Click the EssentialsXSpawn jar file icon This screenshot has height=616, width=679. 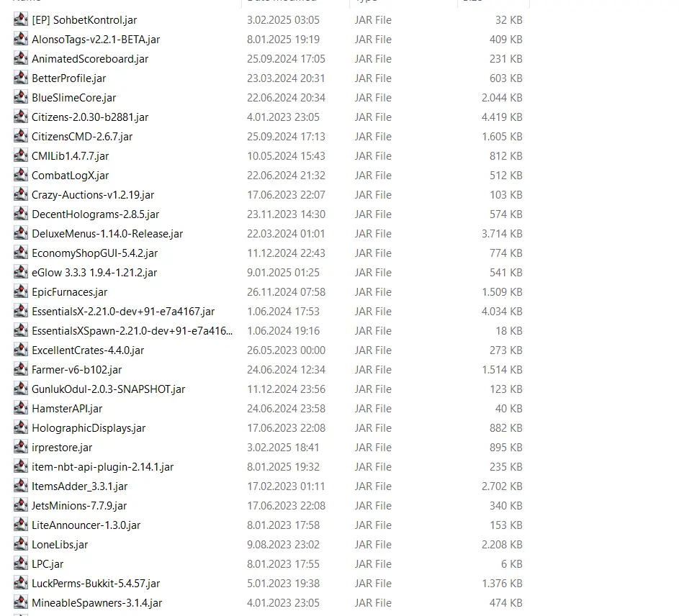point(21,331)
